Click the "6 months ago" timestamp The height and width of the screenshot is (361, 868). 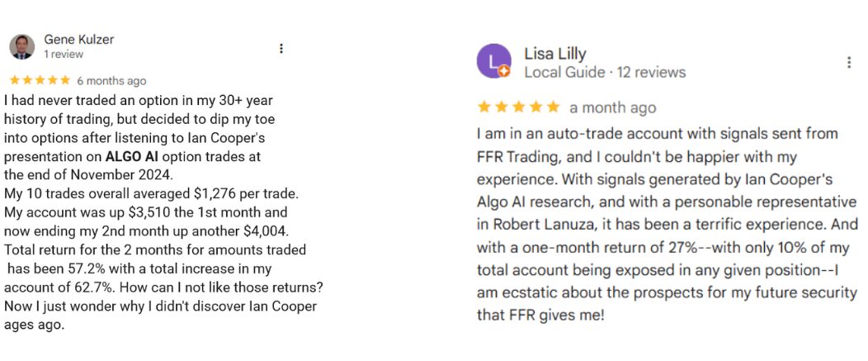(111, 81)
